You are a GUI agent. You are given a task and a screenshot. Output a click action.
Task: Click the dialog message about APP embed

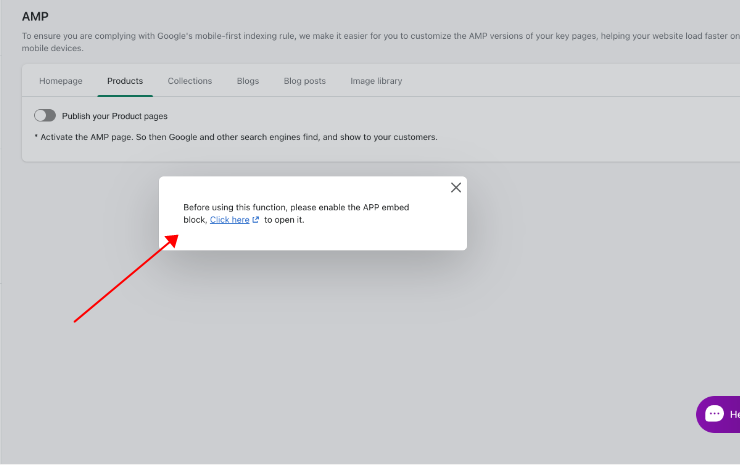click(x=296, y=214)
